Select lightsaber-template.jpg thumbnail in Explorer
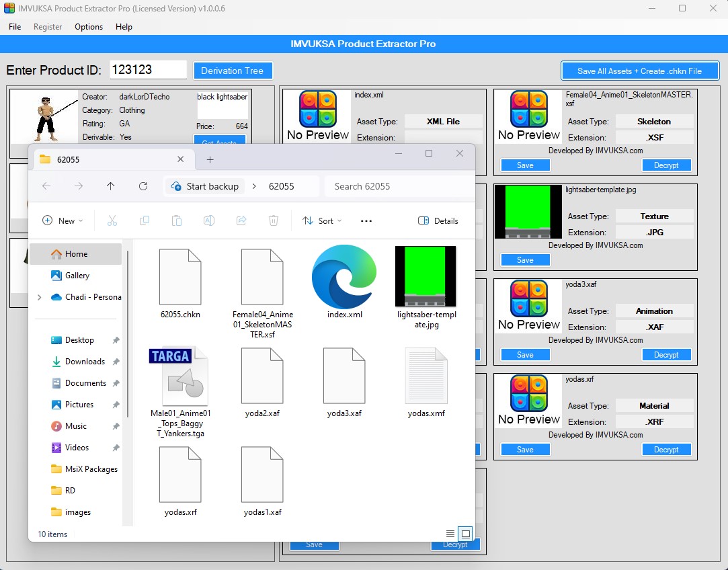This screenshot has width=728, height=570. pyautogui.click(x=426, y=288)
